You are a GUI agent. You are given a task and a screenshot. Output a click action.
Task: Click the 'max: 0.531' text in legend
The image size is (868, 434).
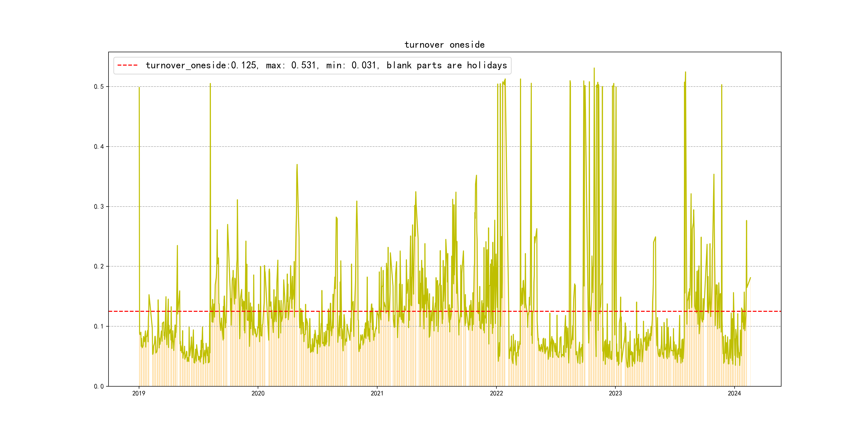click(291, 65)
